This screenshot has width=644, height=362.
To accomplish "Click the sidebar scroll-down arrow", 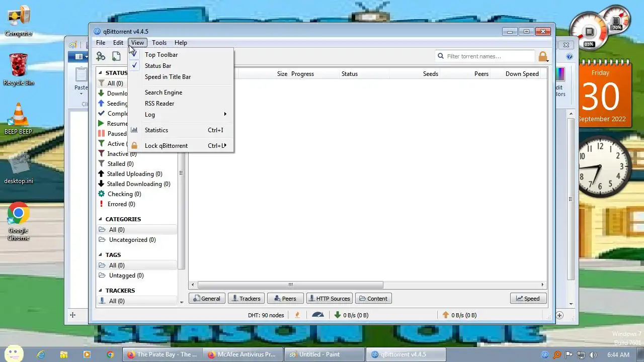I will tap(182, 302).
